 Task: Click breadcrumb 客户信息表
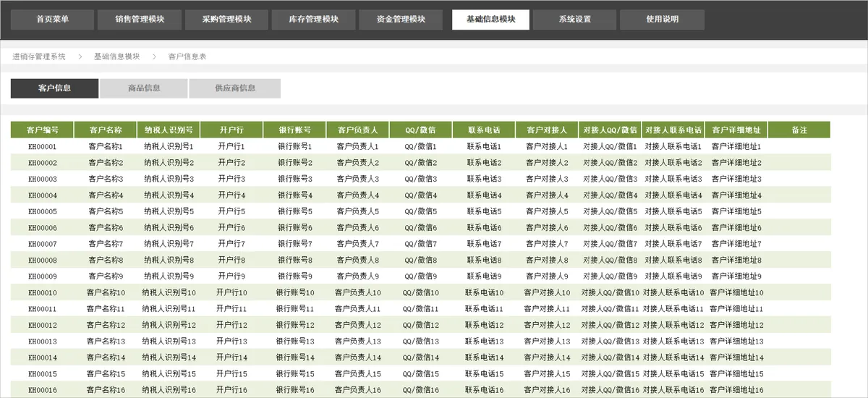click(x=187, y=56)
